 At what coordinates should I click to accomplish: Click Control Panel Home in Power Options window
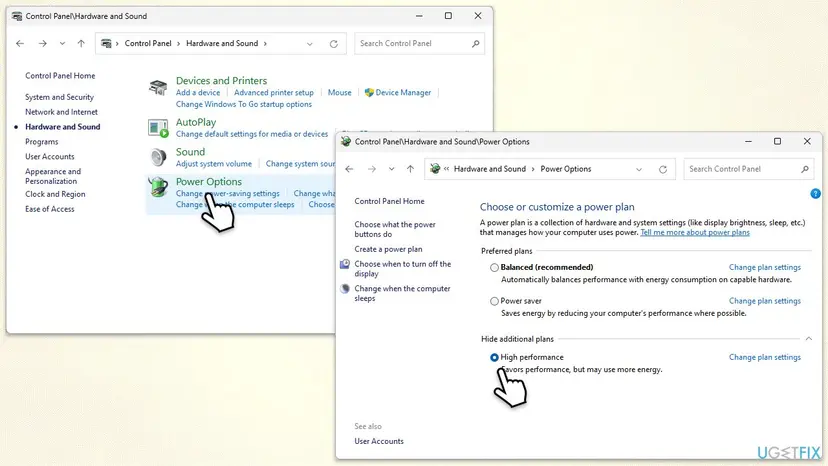point(389,201)
